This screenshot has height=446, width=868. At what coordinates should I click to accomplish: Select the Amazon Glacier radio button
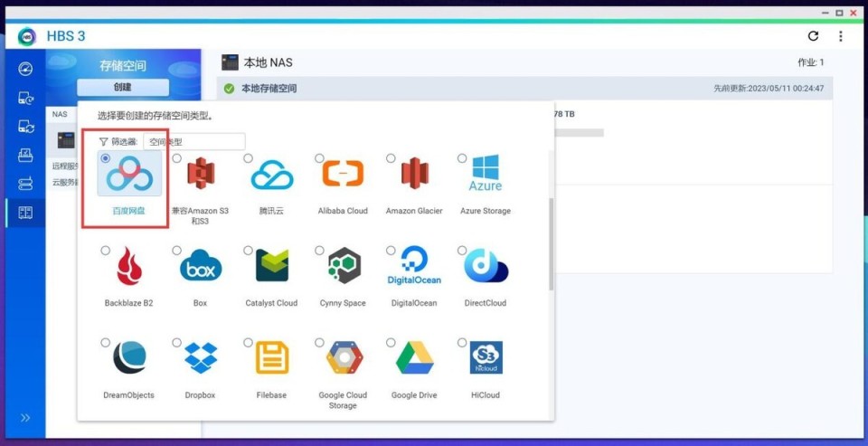point(391,158)
